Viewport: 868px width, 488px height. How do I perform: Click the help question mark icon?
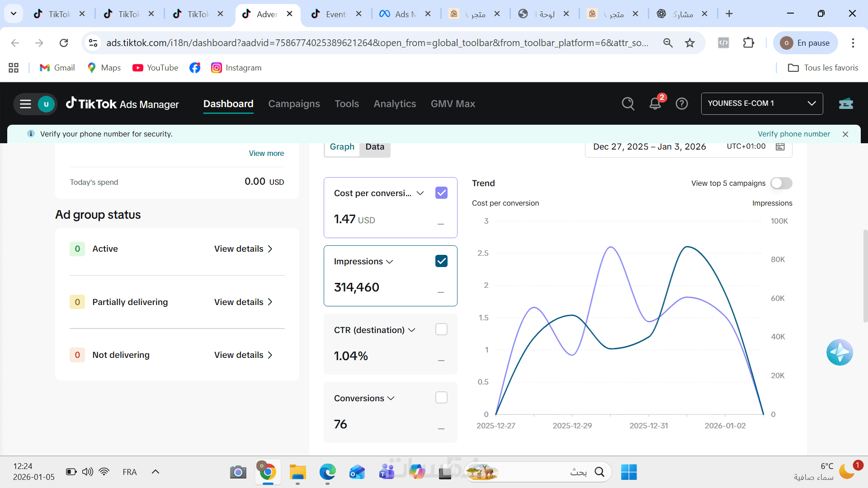[682, 104]
